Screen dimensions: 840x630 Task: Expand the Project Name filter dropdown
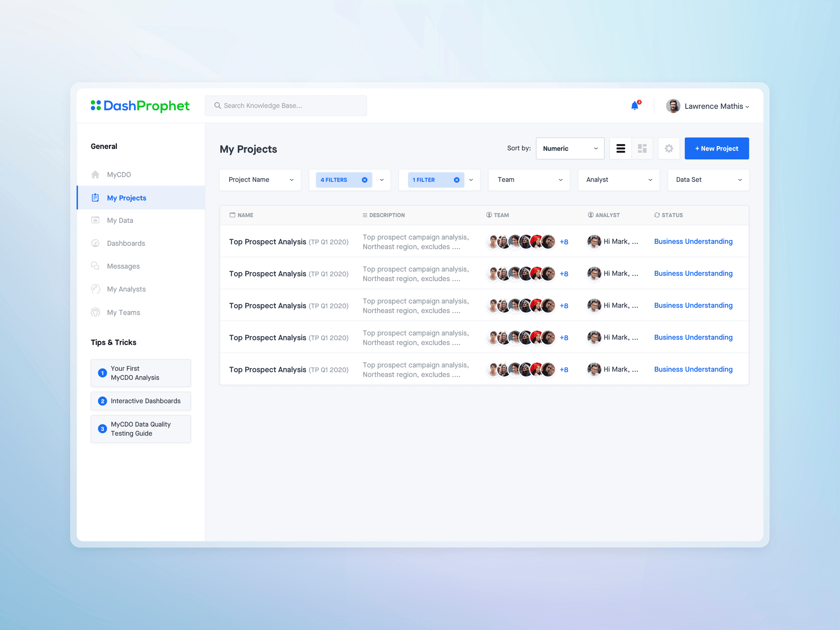tap(260, 180)
